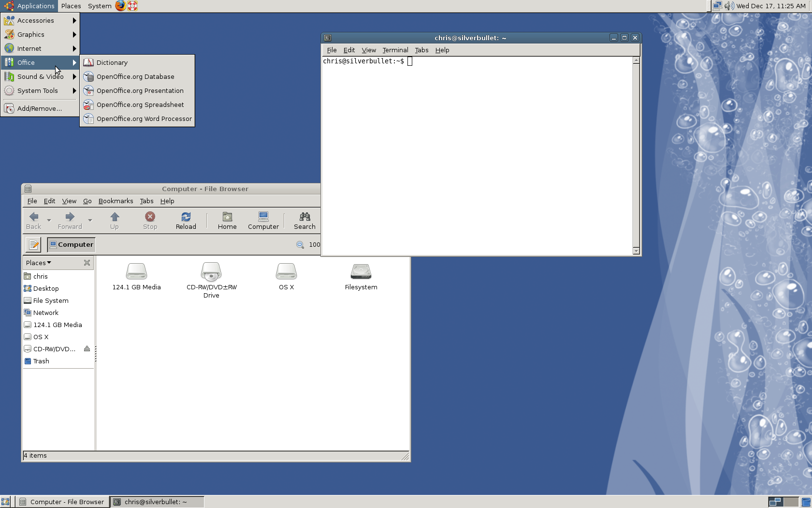Expand the Graphics submenu
Viewport: 812px width, 508px height.
point(40,34)
